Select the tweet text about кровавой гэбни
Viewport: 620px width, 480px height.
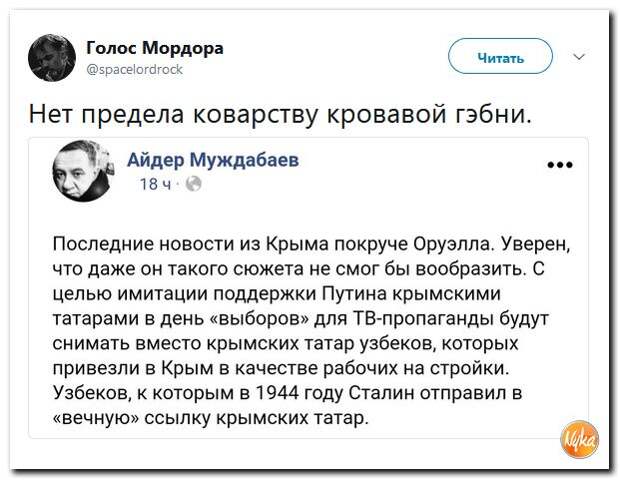(x=280, y=113)
